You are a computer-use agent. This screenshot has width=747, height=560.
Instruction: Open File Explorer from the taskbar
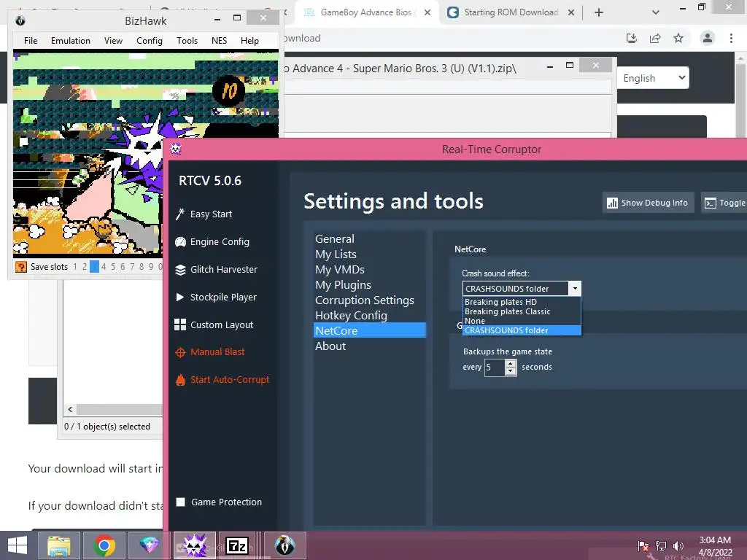point(59,545)
